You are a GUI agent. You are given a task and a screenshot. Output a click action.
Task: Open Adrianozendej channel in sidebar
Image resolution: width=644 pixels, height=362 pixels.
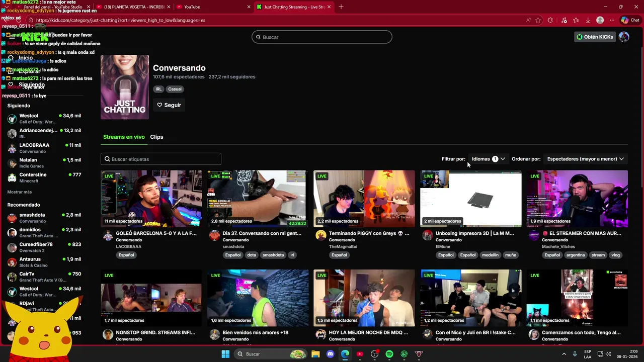(x=44, y=133)
